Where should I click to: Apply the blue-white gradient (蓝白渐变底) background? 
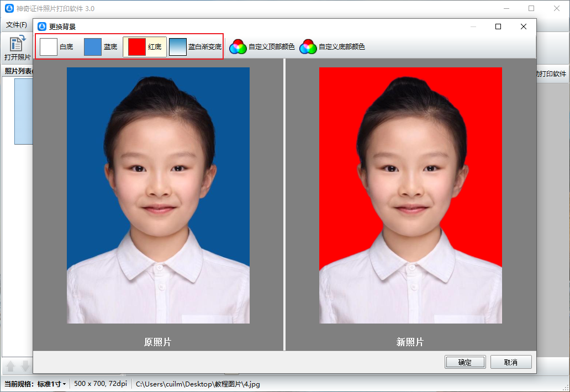(195, 47)
